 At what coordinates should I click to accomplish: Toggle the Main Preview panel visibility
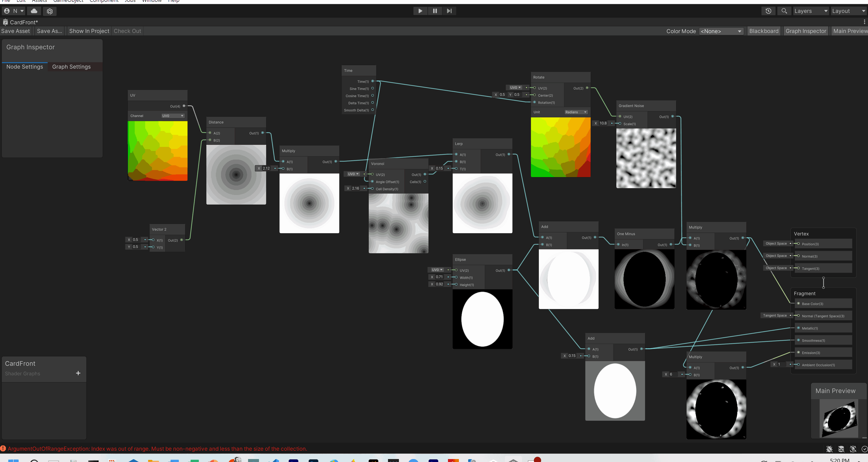pyautogui.click(x=850, y=31)
